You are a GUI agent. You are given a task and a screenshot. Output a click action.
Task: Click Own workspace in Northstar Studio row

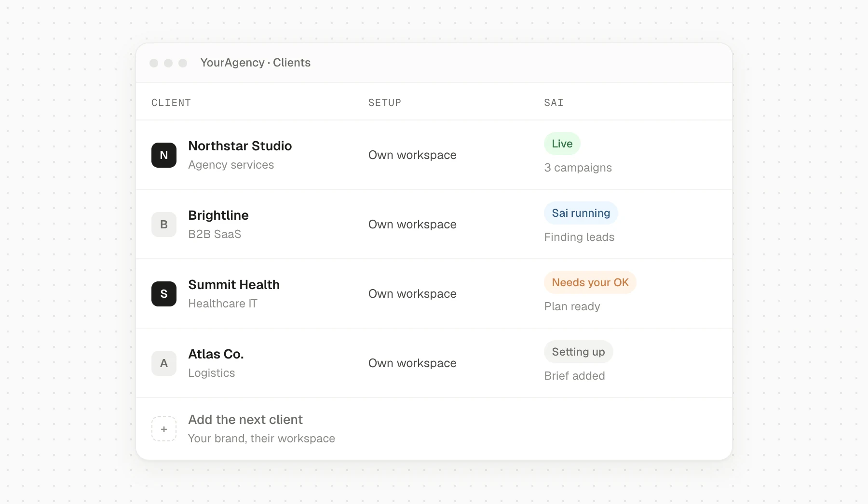click(x=412, y=155)
